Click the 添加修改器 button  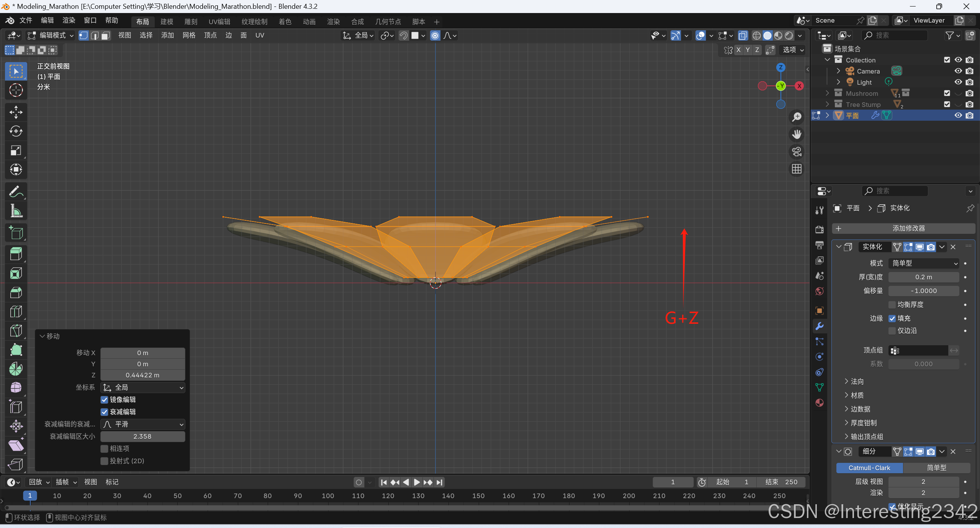903,228
